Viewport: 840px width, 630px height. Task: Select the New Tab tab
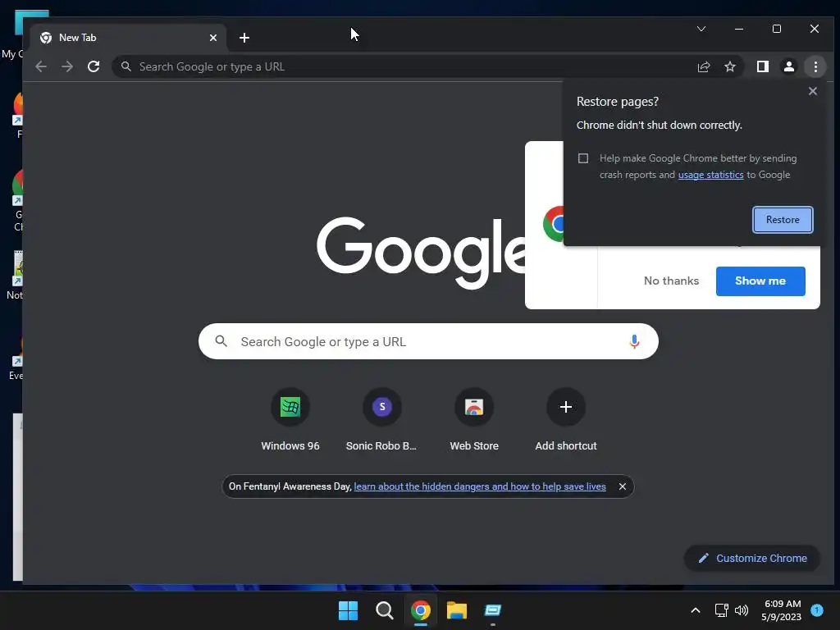point(129,38)
